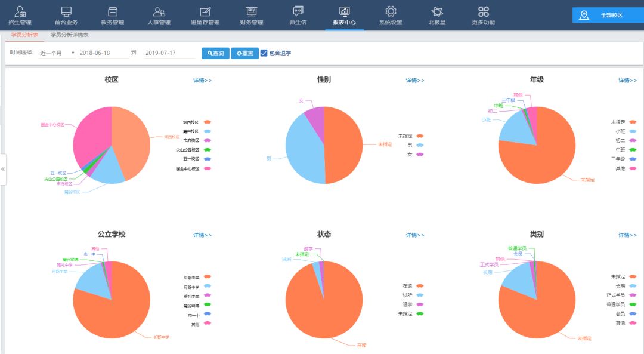
Task: Select the 人事管理 people icon
Action: [159, 11]
